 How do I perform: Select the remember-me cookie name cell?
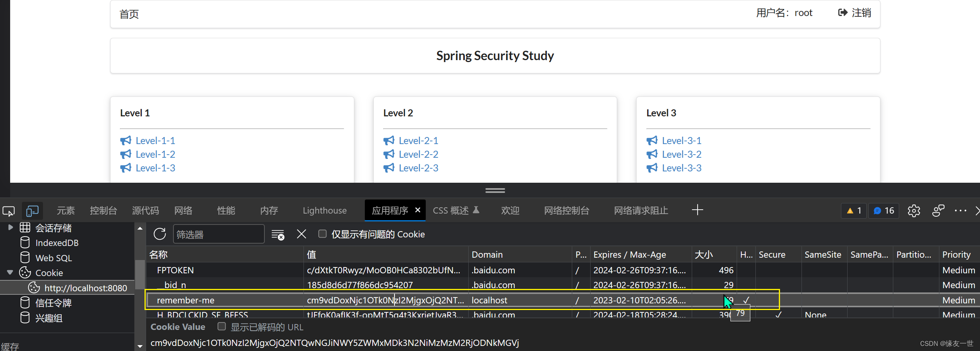(x=225, y=300)
